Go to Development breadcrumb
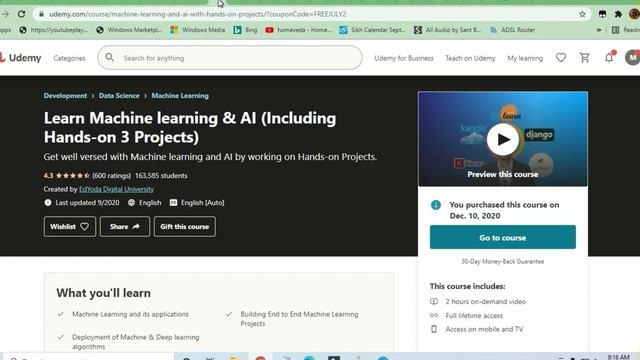 tap(65, 96)
